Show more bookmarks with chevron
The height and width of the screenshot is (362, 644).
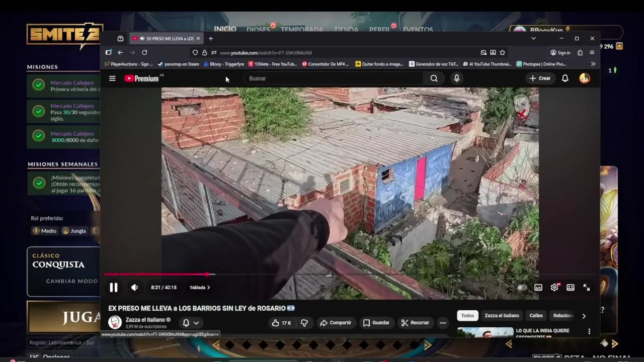pyautogui.click(x=593, y=64)
